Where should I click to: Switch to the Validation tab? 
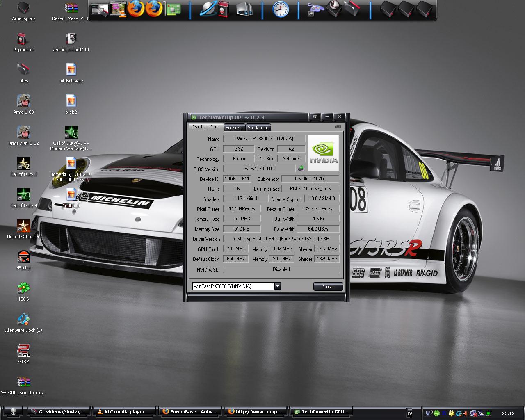tap(257, 128)
